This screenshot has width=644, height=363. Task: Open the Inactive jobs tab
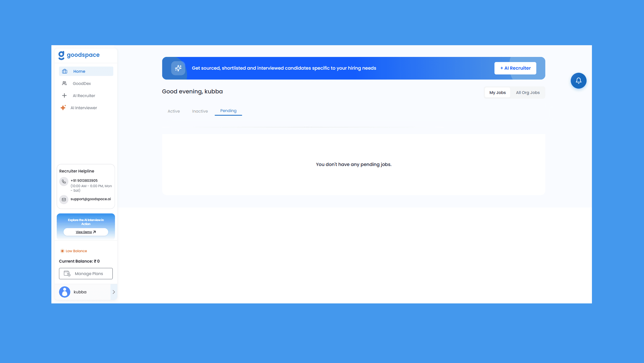tap(200, 111)
